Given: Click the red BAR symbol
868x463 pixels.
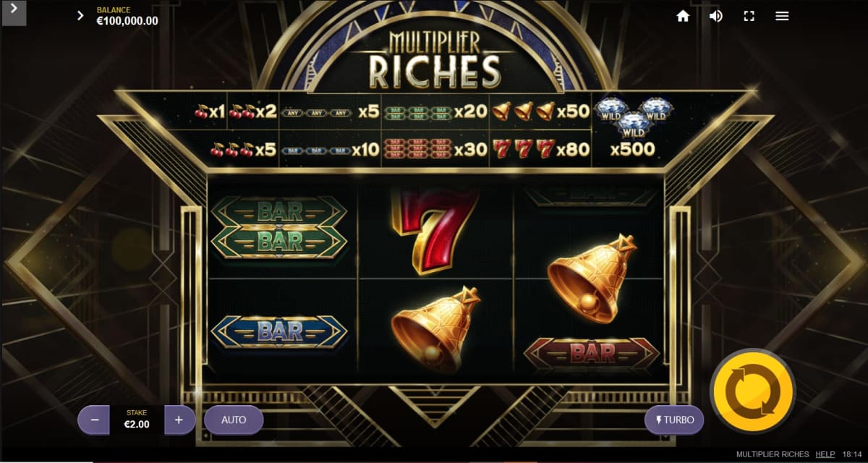Looking at the screenshot, I should click(592, 353).
